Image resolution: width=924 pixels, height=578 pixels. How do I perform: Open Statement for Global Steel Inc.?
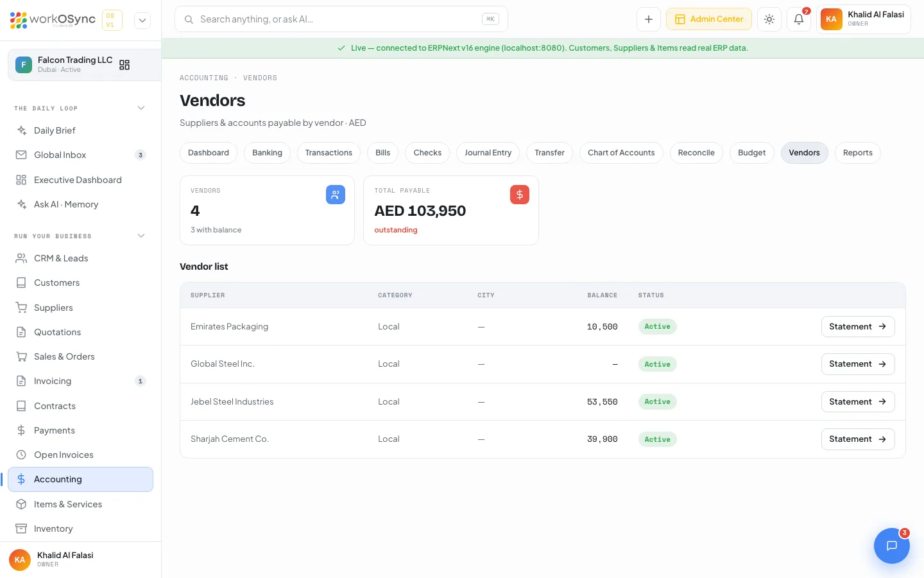click(x=858, y=364)
